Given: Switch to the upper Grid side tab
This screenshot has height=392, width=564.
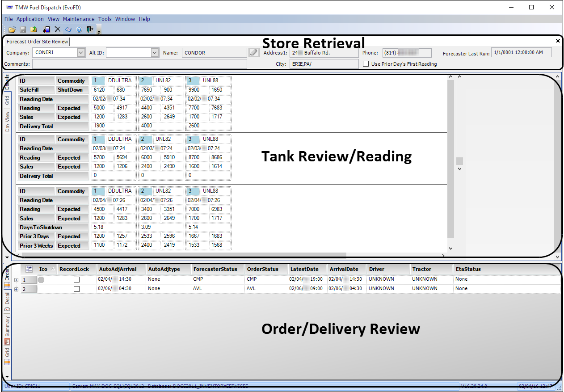Looking at the screenshot, I should coord(7,100).
